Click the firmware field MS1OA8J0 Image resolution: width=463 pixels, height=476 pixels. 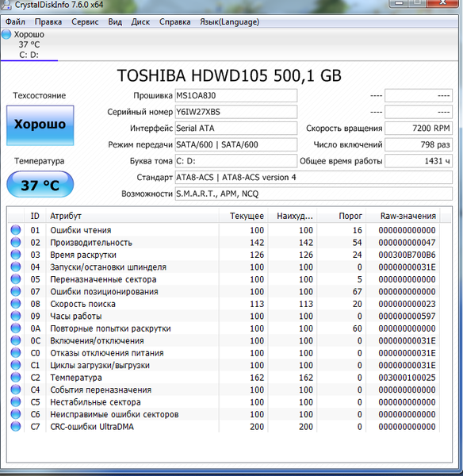236,96
